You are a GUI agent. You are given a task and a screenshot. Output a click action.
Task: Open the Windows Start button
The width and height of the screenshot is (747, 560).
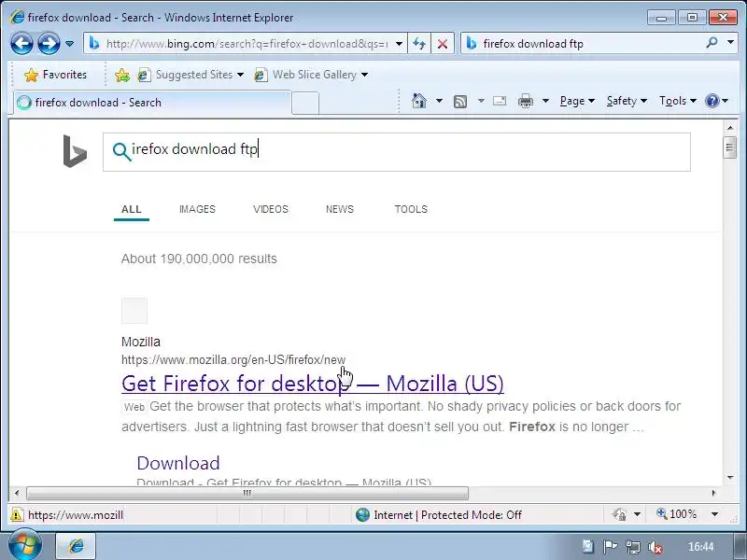[x=25, y=545]
